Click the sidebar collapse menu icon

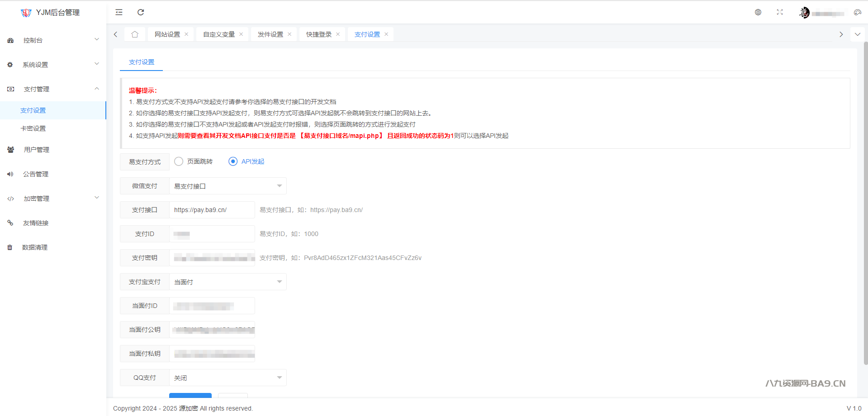tap(119, 12)
